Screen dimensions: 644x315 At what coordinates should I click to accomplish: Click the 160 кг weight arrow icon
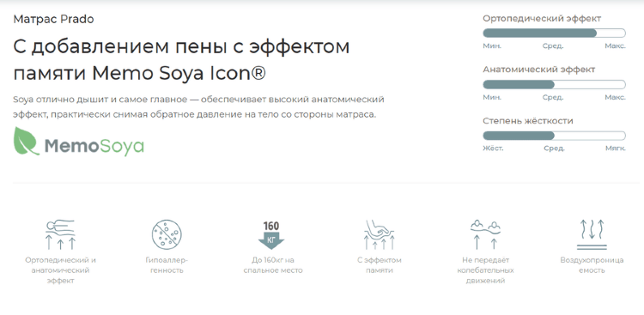pyautogui.click(x=271, y=235)
